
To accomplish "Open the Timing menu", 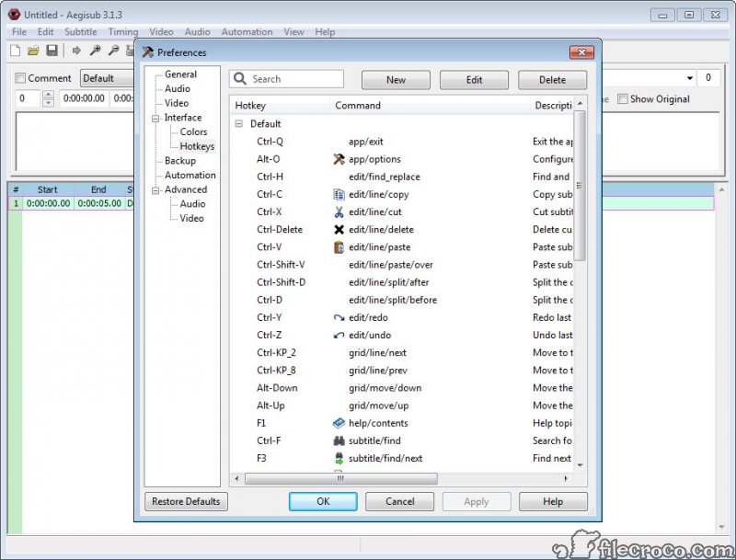I will click(x=123, y=32).
